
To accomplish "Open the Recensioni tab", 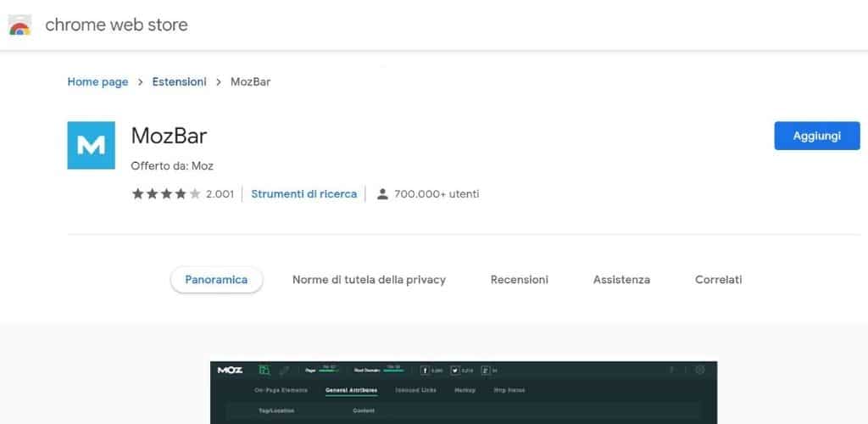I will 519,280.
